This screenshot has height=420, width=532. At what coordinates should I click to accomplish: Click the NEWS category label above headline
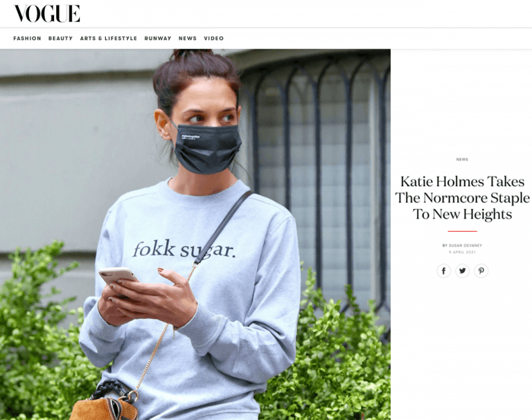(x=462, y=159)
